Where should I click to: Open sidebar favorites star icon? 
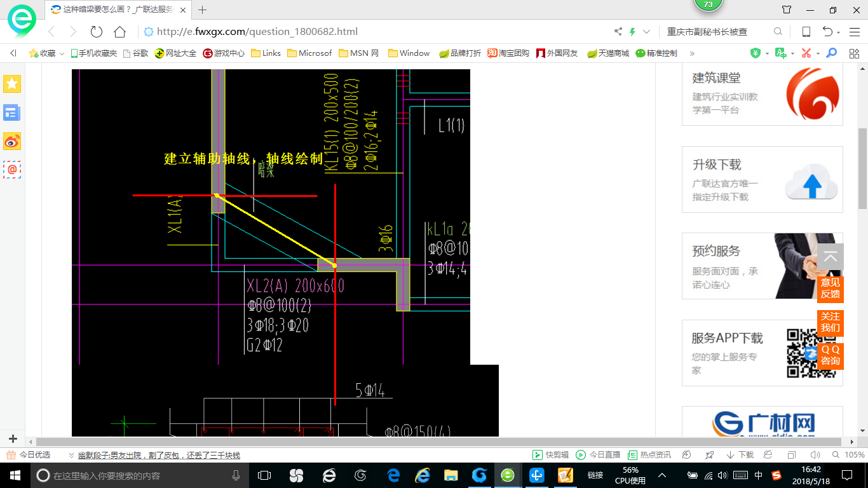(x=12, y=84)
